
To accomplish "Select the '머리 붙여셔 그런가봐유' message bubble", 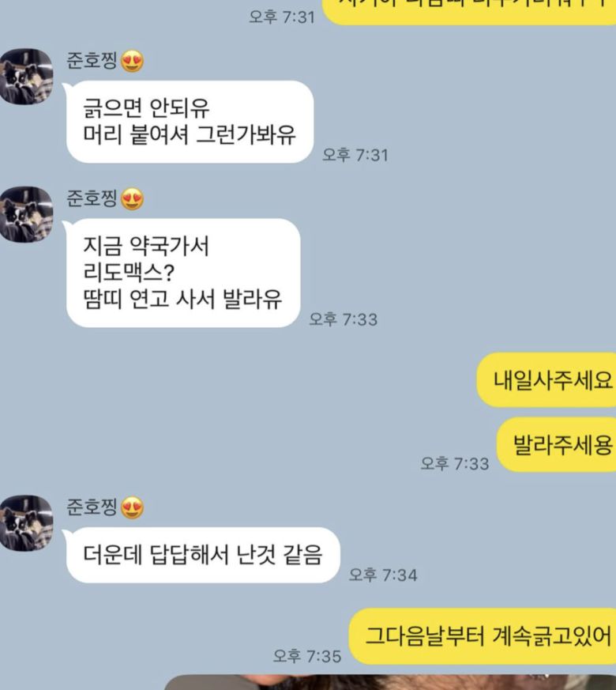I will [190, 122].
